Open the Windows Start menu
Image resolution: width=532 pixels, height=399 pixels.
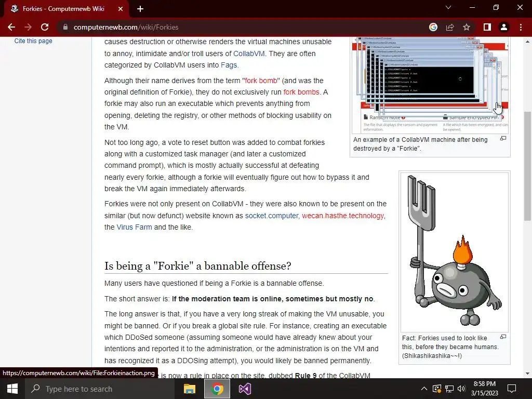coord(12,389)
